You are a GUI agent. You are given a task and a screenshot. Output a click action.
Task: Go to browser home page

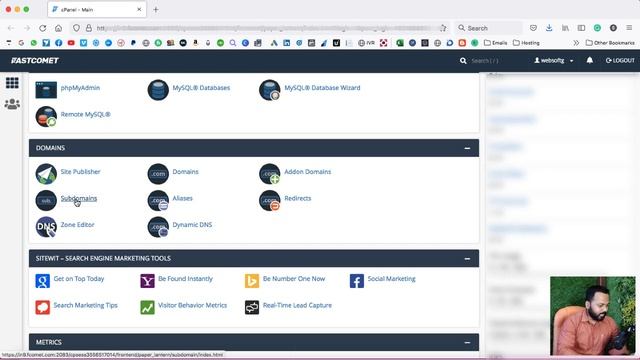point(58,28)
